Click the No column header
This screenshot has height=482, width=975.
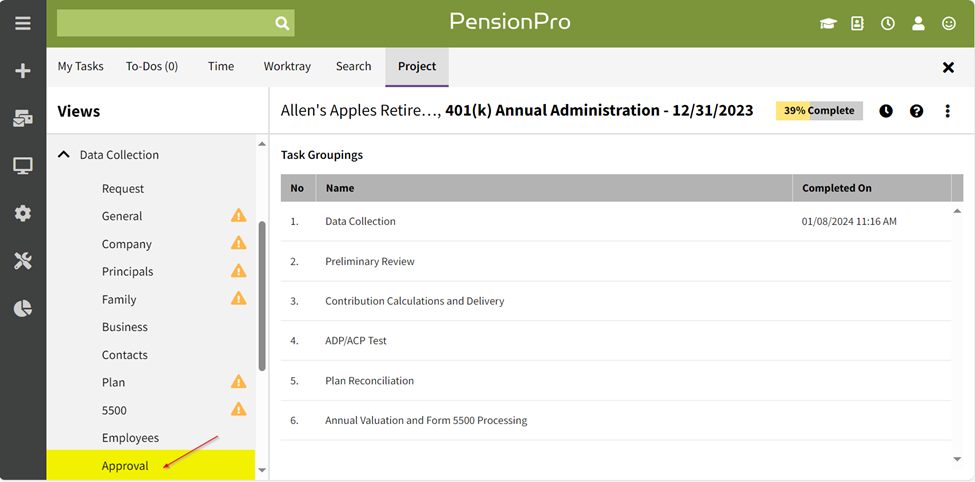click(298, 188)
